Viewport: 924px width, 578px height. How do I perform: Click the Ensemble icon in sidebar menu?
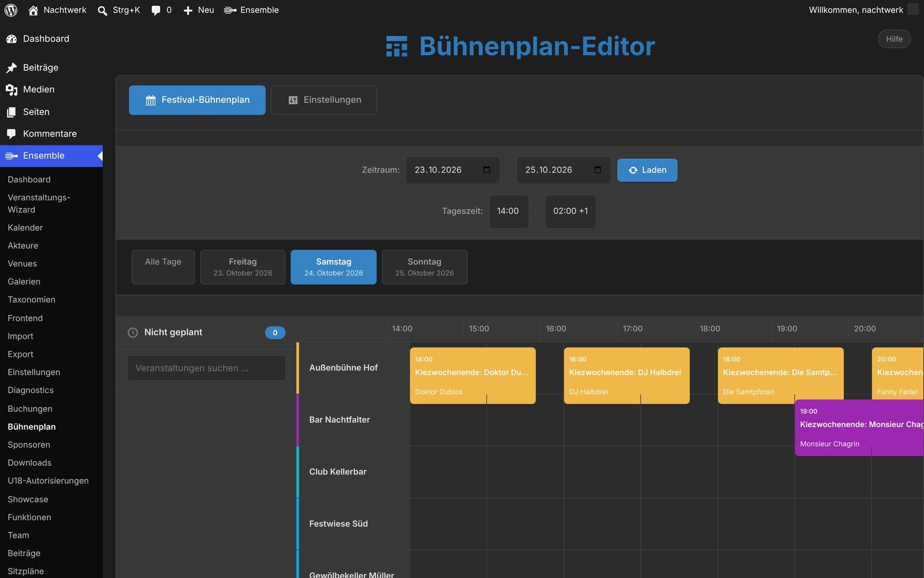(12, 155)
